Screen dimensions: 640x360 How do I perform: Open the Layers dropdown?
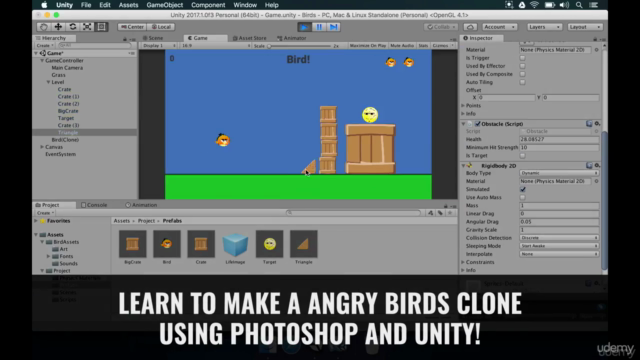[x=544, y=27]
